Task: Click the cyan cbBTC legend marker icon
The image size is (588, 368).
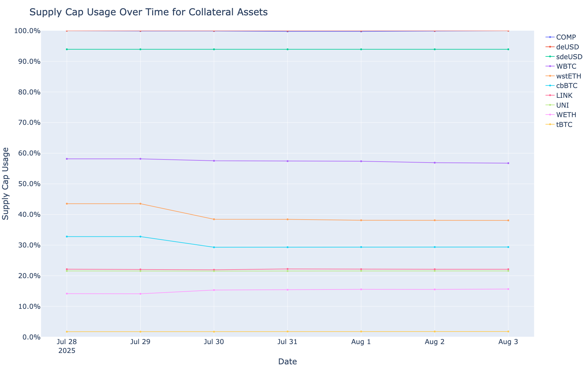Action: point(550,86)
